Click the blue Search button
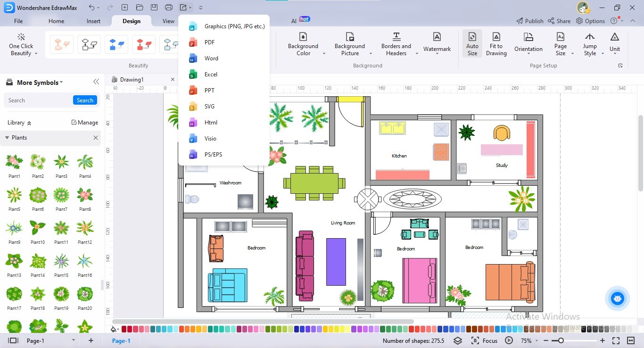644x348 pixels. 85,100
